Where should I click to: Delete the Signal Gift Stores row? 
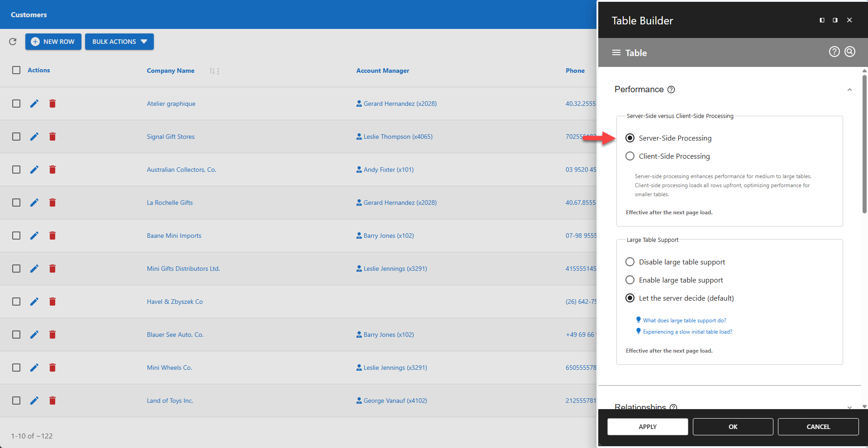pos(52,136)
